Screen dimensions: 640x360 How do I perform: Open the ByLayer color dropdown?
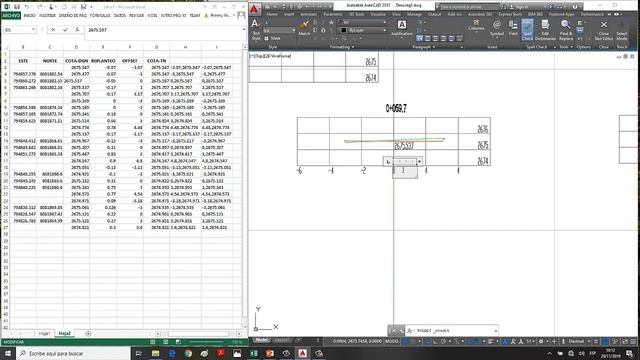click(x=384, y=30)
